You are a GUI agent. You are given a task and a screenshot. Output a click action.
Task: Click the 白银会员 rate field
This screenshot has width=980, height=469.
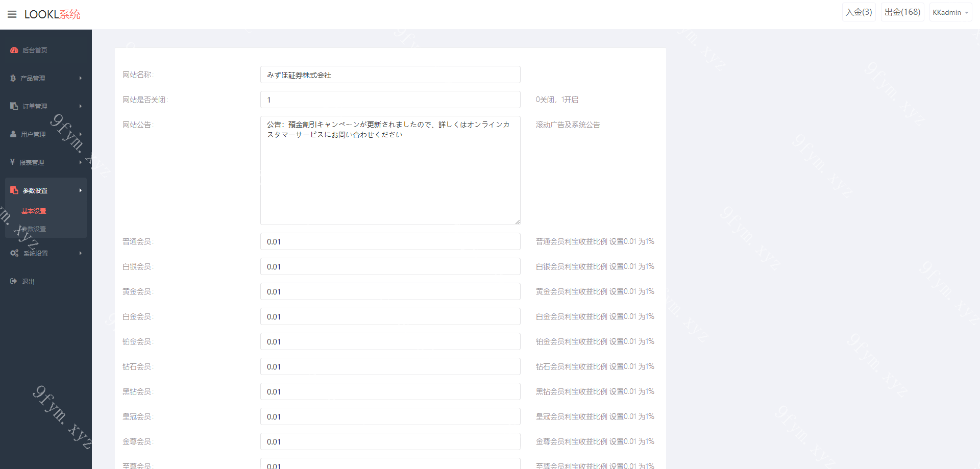pyautogui.click(x=390, y=266)
